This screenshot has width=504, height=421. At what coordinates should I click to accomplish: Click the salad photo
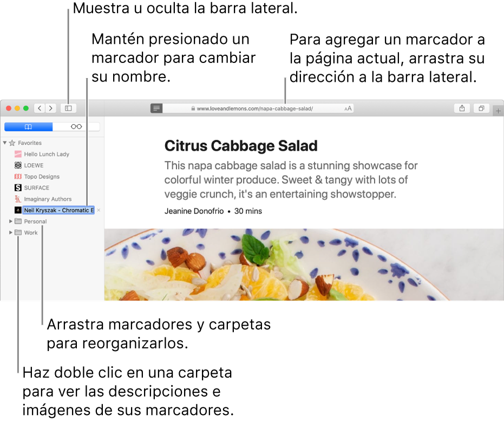[304, 265]
